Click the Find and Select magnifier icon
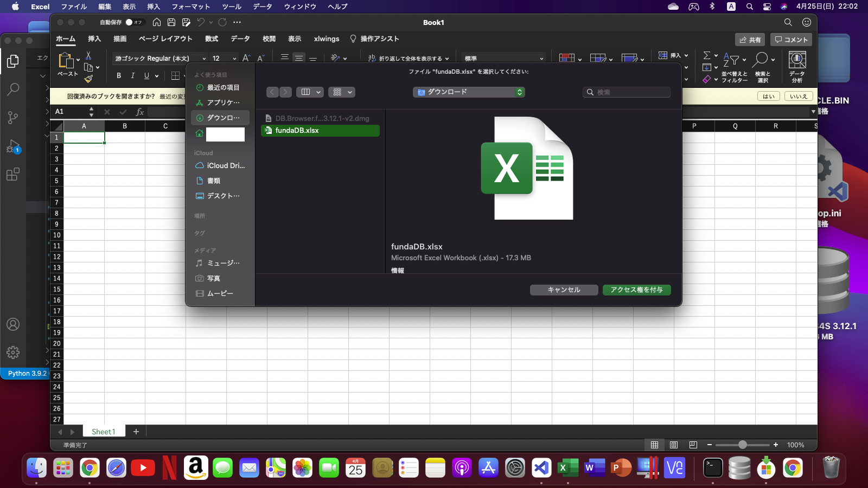The height and width of the screenshot is (488, 868). [x=762, y=60]
